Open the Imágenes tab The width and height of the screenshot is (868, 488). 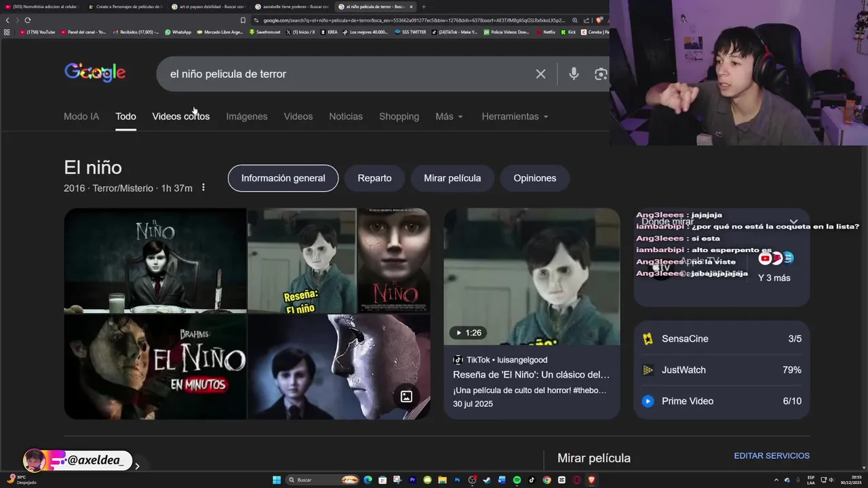[247, 117]
